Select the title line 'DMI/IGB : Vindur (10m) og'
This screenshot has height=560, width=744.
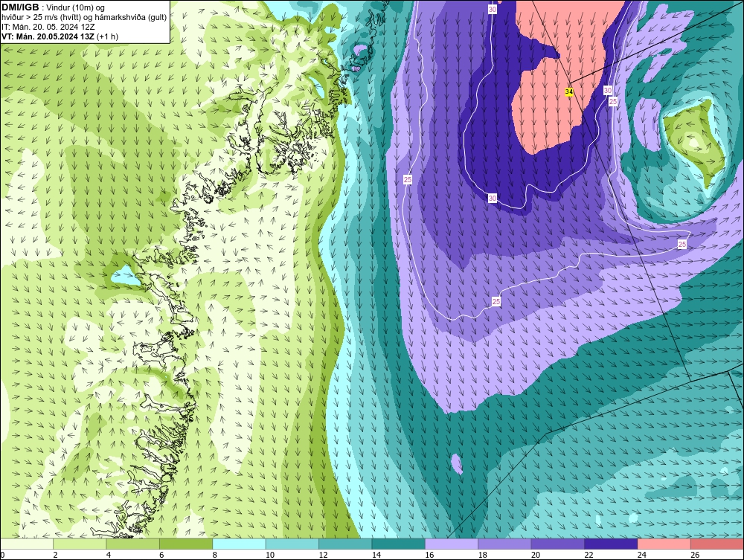click(x=54, y=7)
